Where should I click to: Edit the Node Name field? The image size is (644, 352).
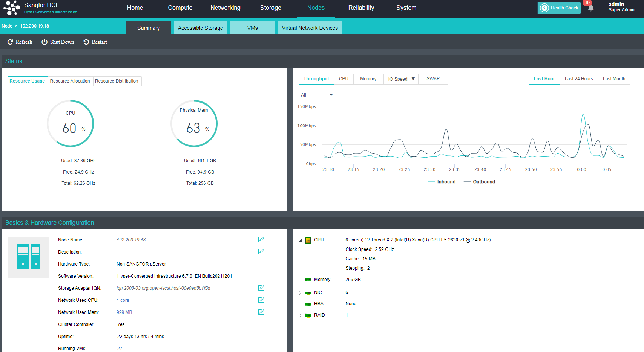(261, 240)
